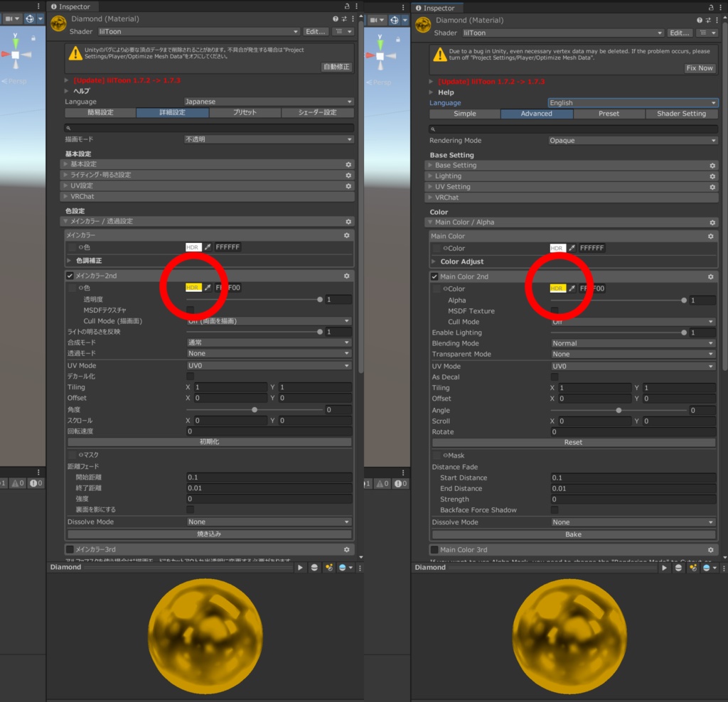Screen dimensions: 728x702
Task: Click the Diamond material icon in English inspector header
Action: (x=423, y=25)
